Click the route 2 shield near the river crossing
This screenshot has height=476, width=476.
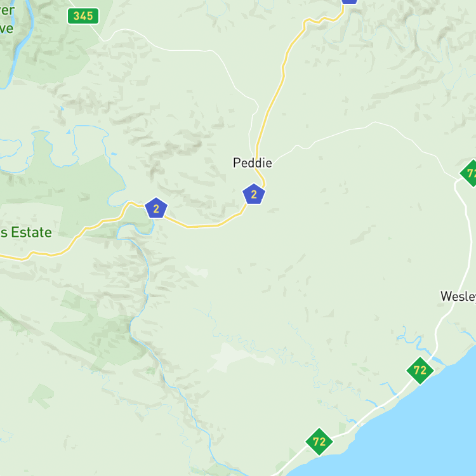pos(156,208)
